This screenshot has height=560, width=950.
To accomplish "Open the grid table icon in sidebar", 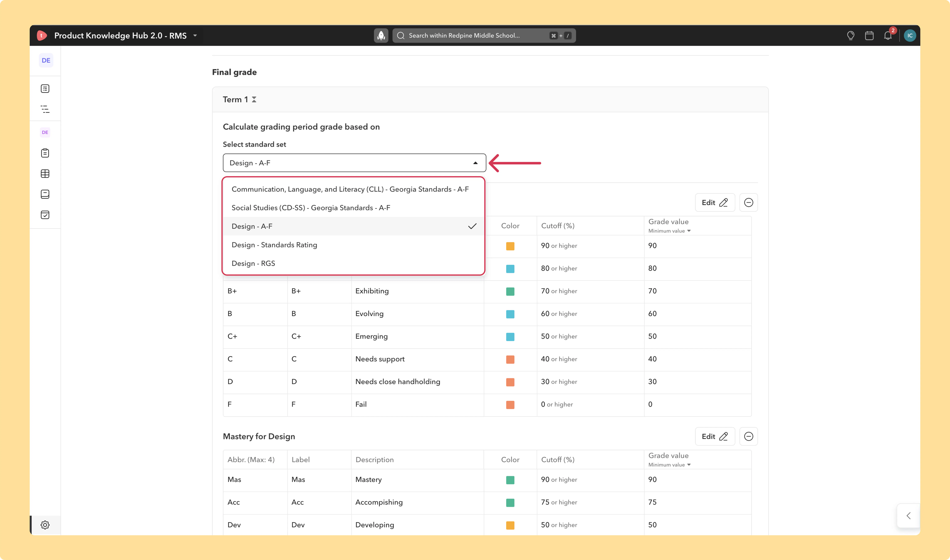I will coord(45,174).
